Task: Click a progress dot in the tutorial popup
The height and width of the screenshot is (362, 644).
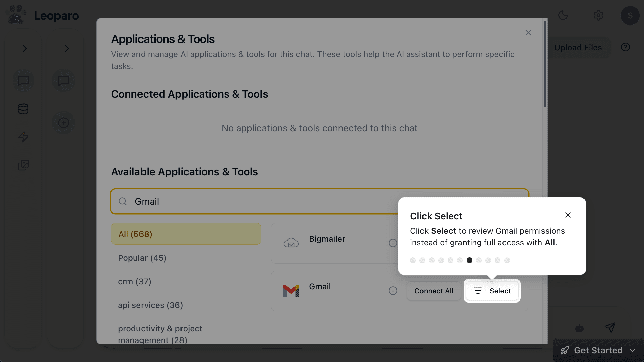Action: 469,260
